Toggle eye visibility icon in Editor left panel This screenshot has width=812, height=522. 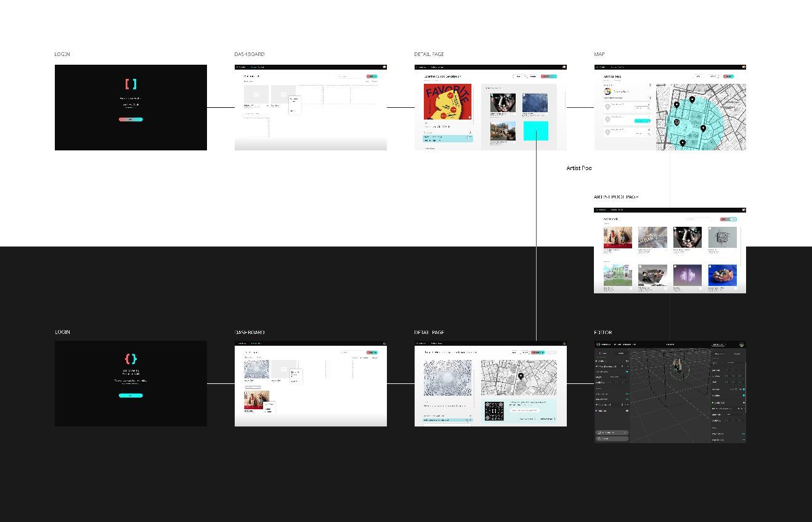[x=627, y=410]
